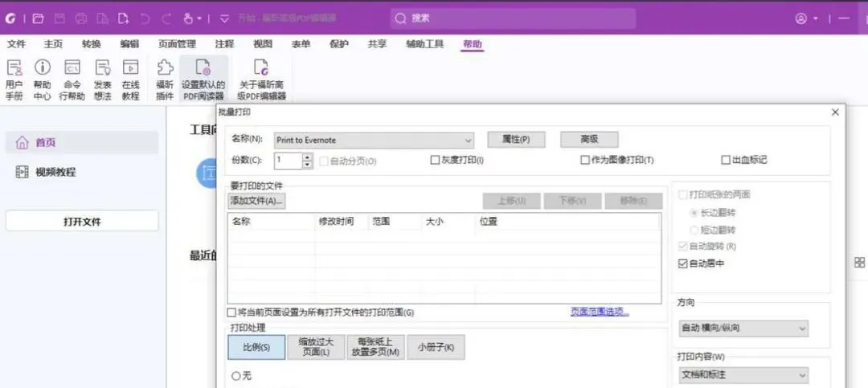Switch to the 视图 ribbon tab

263,44
